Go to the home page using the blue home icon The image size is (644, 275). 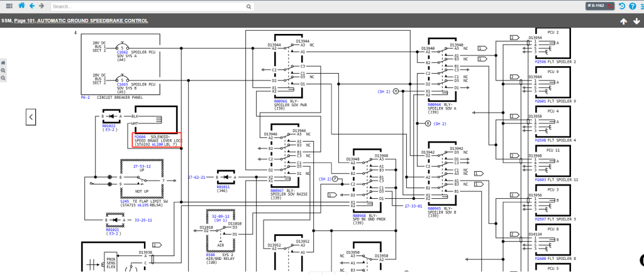21,6
